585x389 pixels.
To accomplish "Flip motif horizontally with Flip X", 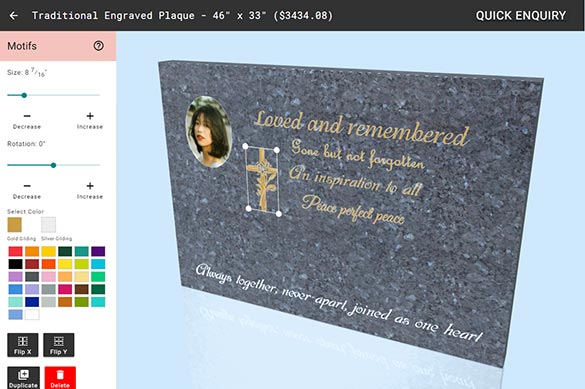I will tap(23, 345).
